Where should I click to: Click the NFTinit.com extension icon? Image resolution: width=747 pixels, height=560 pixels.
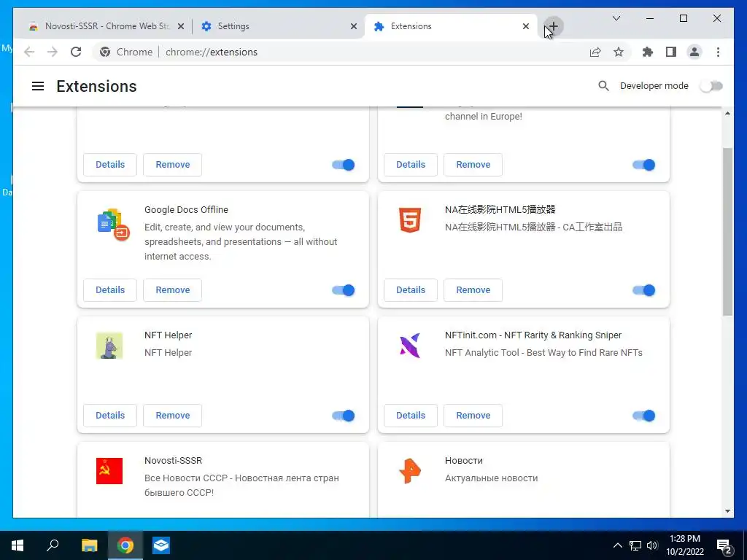410,345
